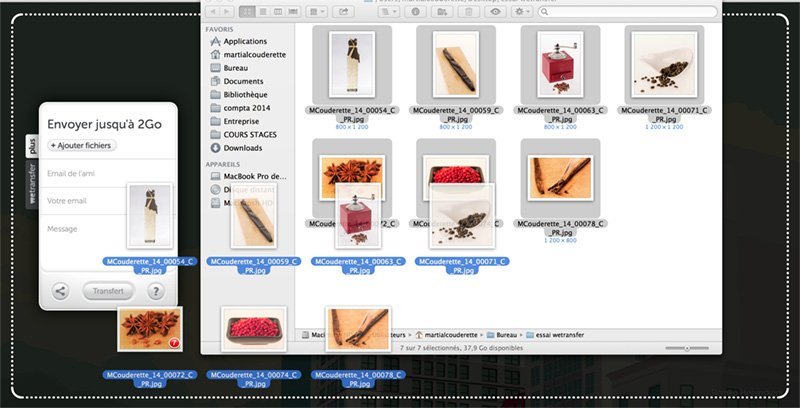Switch to the plus tab in WeTransfer

[x=32, y=146]
